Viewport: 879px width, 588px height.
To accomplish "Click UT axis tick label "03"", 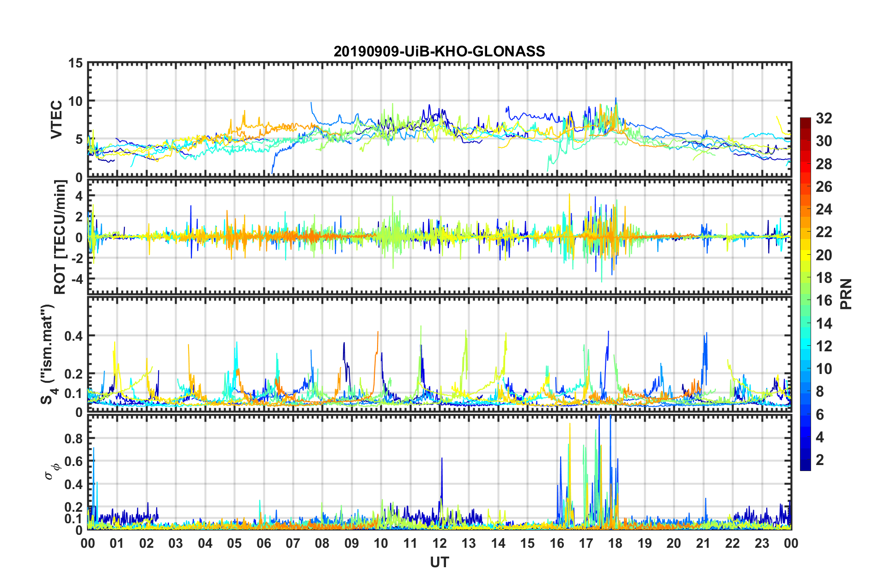I will tap(176, 543).
